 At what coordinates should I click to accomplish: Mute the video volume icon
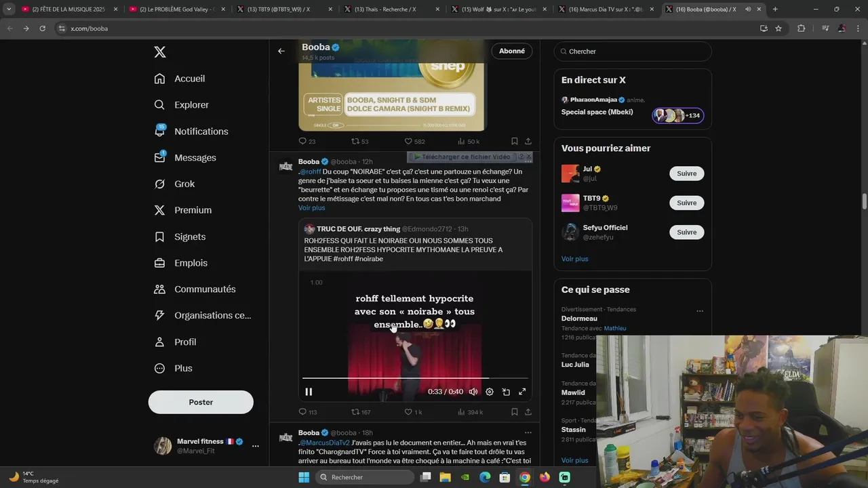[473, 392]
